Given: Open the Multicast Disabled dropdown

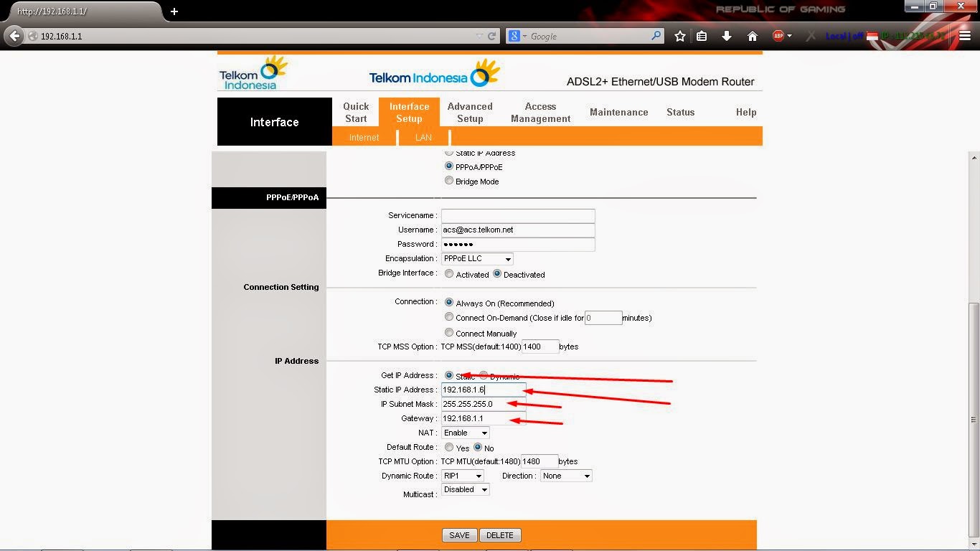Looking at the screenshot, I should (x=466, y=489).
